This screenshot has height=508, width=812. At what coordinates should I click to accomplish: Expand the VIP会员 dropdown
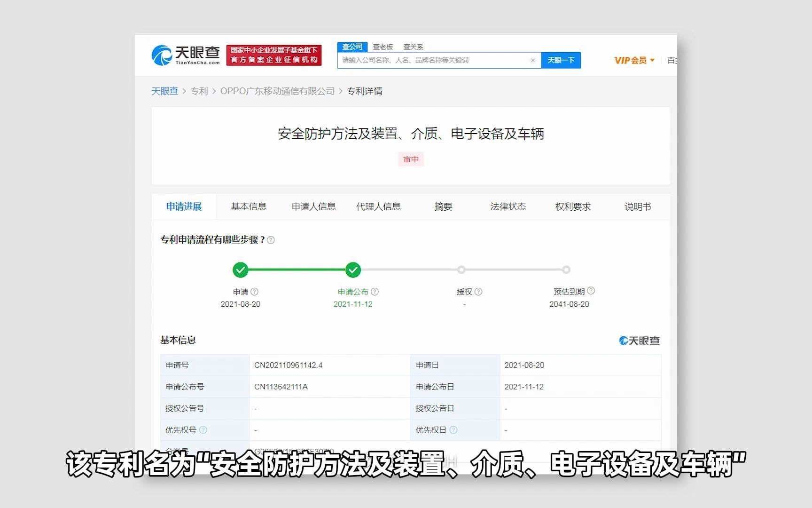coord(634,60)
